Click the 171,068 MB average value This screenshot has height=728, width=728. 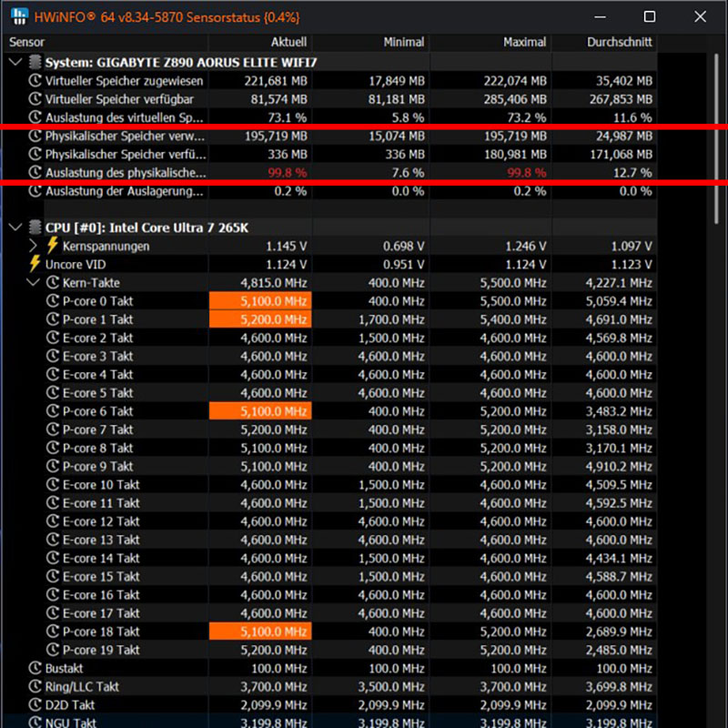click(621, 154)
